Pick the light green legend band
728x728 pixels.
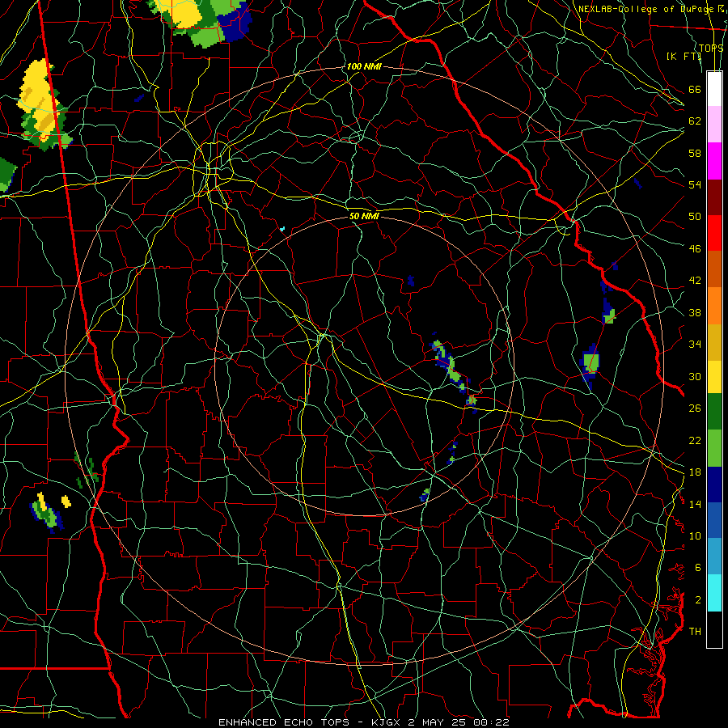click(714, 448)
